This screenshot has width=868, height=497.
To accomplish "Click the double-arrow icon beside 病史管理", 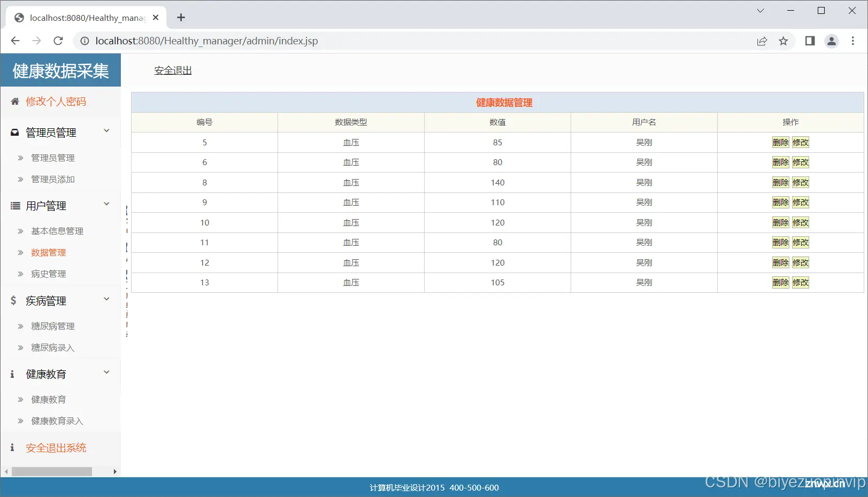I will pos(20,274).
